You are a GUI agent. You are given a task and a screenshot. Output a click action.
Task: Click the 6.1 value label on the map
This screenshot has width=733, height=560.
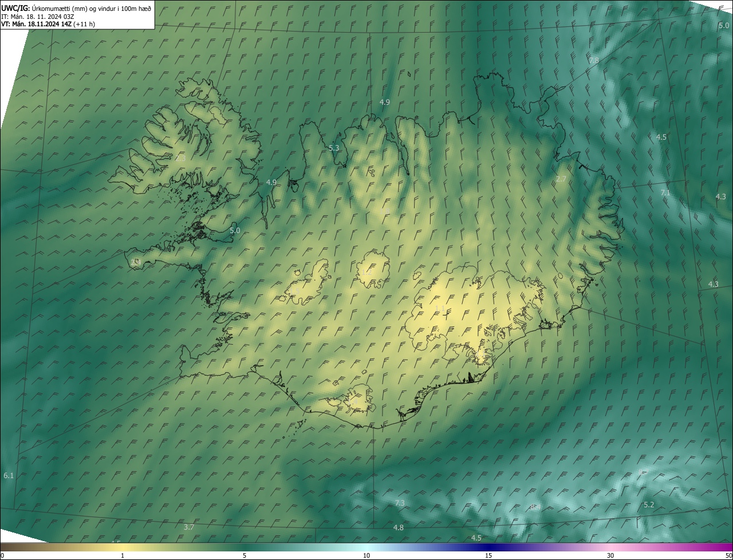[x=9, y=475]
